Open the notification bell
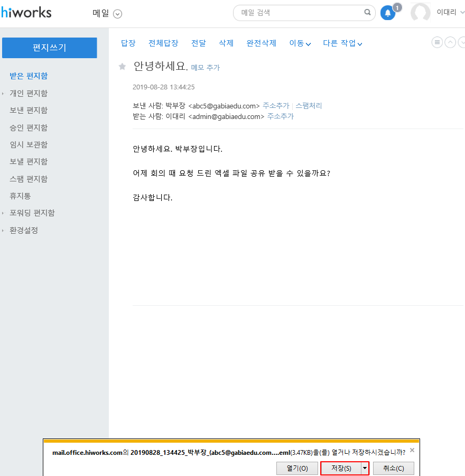Viewport: 465px width, 476px height. coord(388,13)
